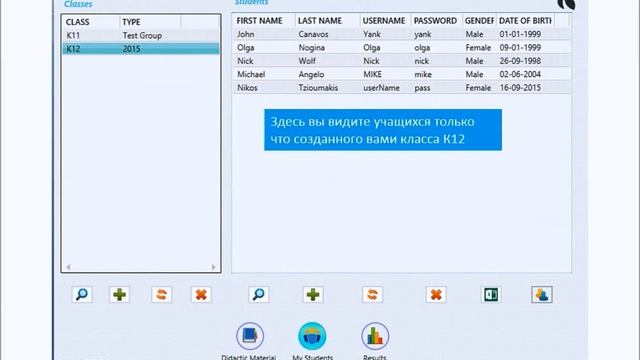640x360 pixels.
Task: Sort by the DATE OF BIRTH column header
Action: click(526, 21)
